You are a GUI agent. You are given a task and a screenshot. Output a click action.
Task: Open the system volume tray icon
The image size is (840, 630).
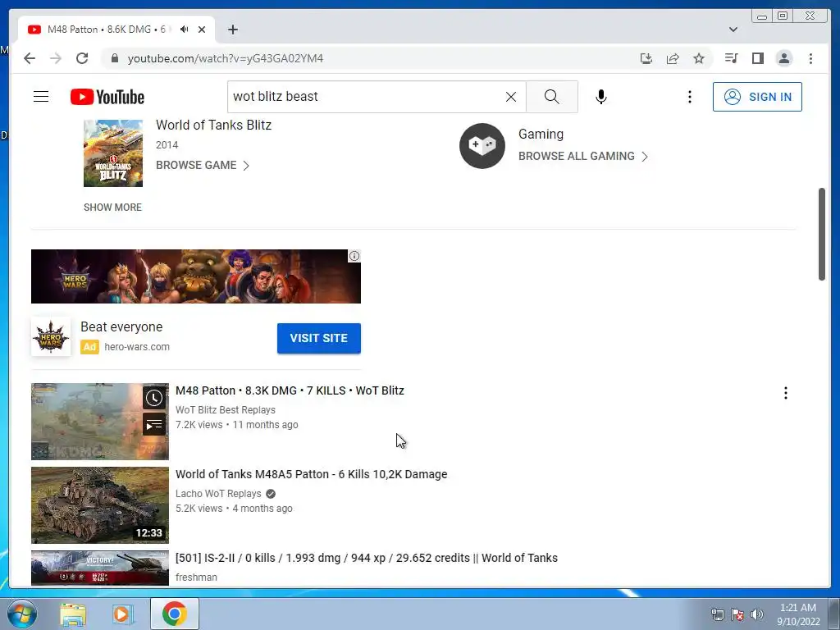757,614
